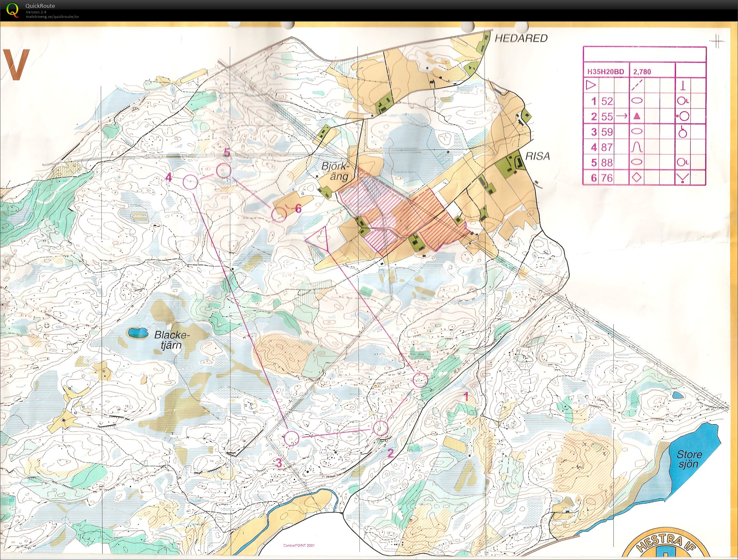Click control code 76 in the table
738x560 pixels.
pos(607,178)
